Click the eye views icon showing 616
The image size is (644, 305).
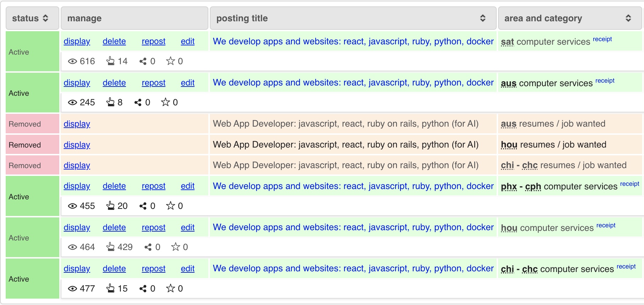[x=72, y=61]
